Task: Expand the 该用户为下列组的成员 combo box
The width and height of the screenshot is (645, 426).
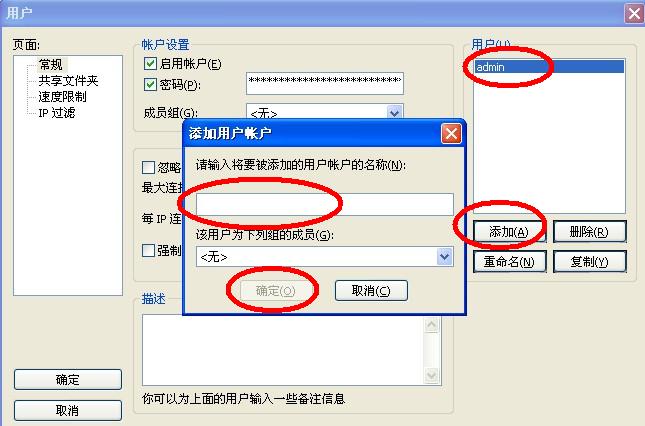Action: pyautogui.click(x=444, y=257)
